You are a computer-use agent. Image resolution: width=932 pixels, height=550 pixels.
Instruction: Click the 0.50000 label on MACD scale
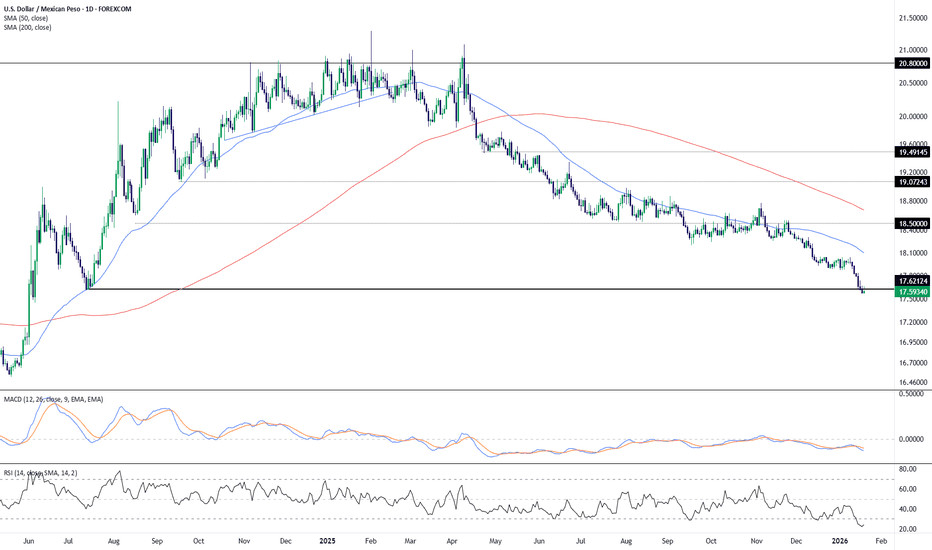[910, 394]
